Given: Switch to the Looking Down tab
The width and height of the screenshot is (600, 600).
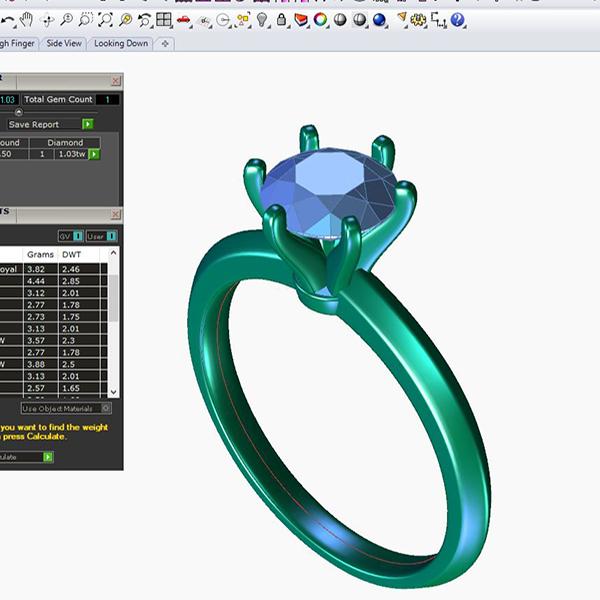Looking at the screenshot, I should tap(121, 44).
